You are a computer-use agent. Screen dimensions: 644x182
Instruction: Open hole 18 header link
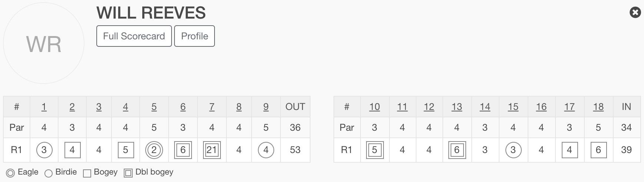tap(598, 107)
